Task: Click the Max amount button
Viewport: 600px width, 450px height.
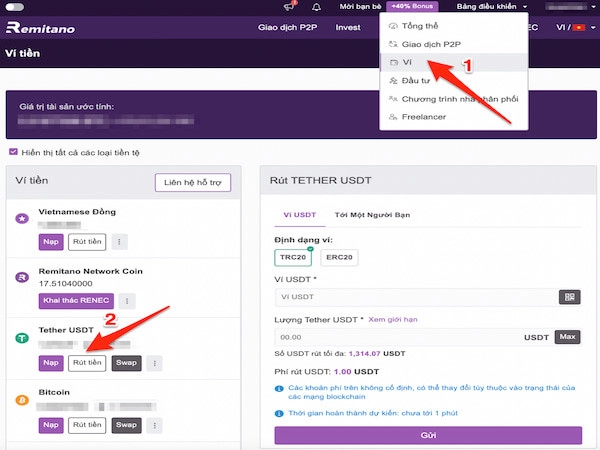Action: coord(567,337)
